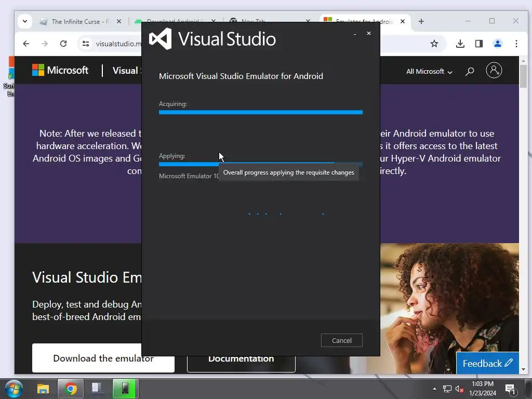Close The Infinite Curse tab
The image size is (532, 399).
pos(119,21)
